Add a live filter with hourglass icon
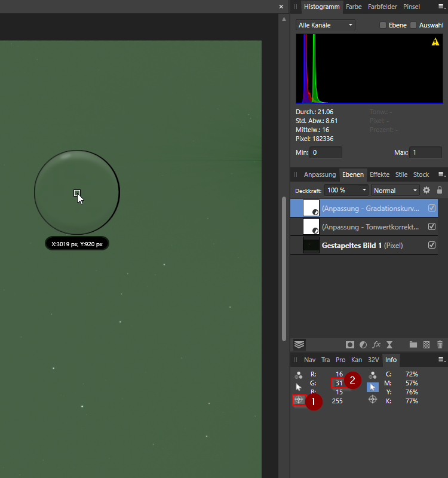Viewport: 448px width, 478px height. [x=389, y=345]
